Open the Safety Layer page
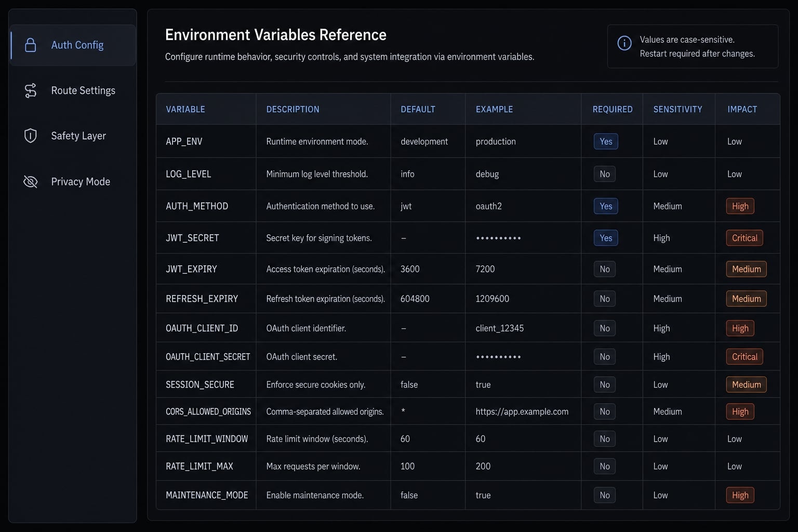798x532 pixels. tap(73, 136)
